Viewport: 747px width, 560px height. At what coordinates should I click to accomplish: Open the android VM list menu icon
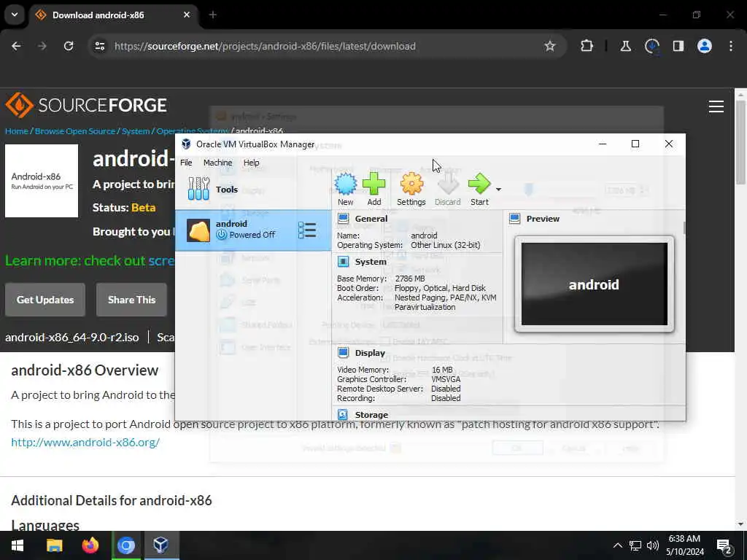coord(307,230)
